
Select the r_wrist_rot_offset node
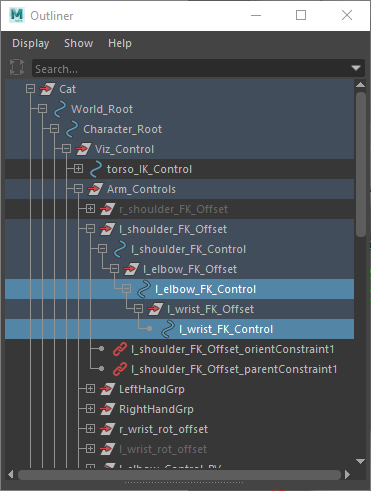tap(163, 429)
